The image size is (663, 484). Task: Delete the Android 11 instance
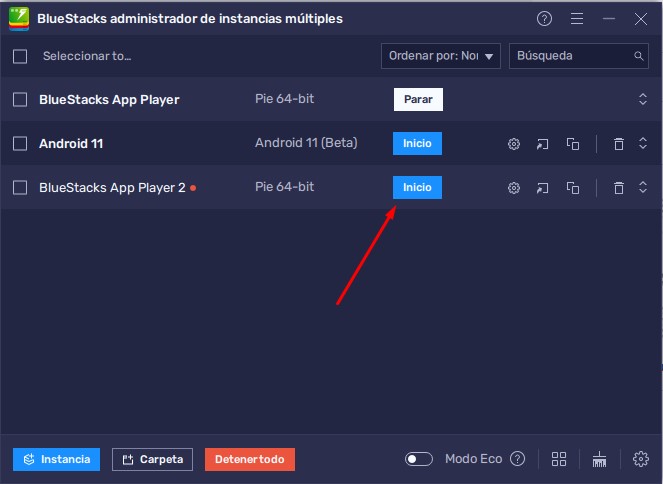click(619, 144)
